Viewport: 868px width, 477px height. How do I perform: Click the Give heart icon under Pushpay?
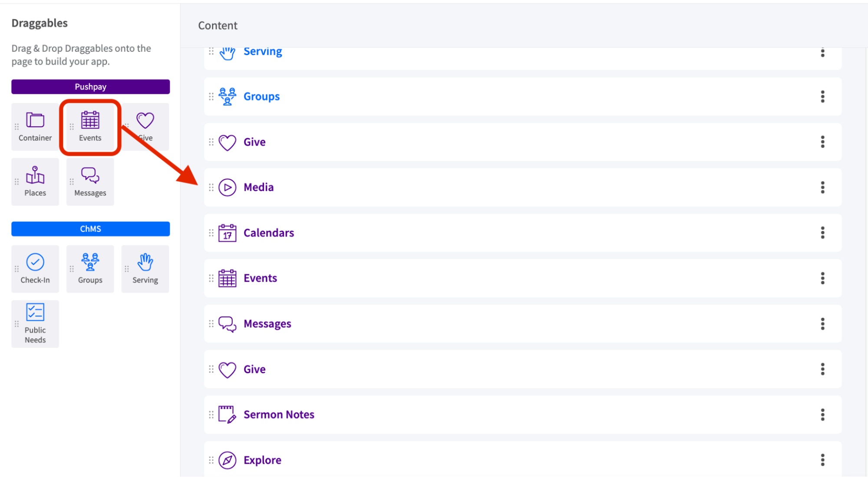pyautogui.click(x=145, y=120)
